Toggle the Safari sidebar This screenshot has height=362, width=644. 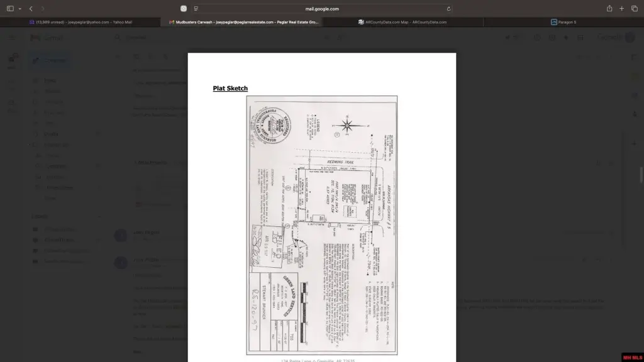coord(10,9)
